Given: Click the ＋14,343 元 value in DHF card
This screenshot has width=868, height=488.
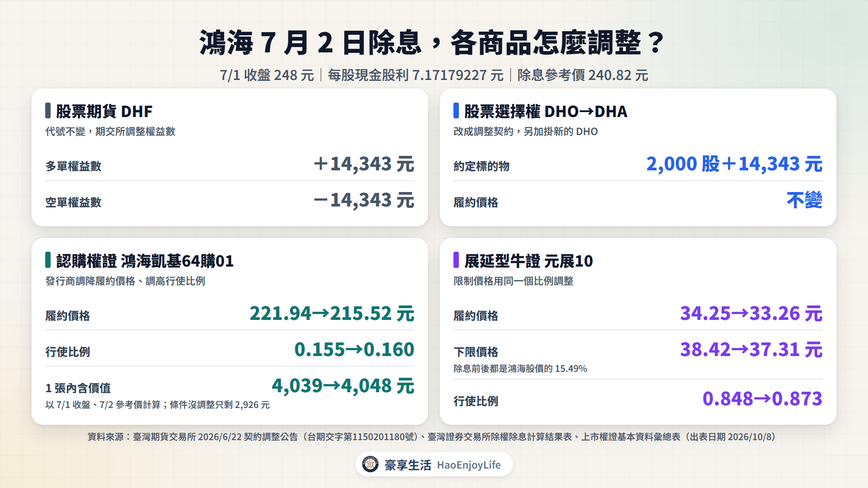Looking at the screenshot, I should tap(364, 164).
